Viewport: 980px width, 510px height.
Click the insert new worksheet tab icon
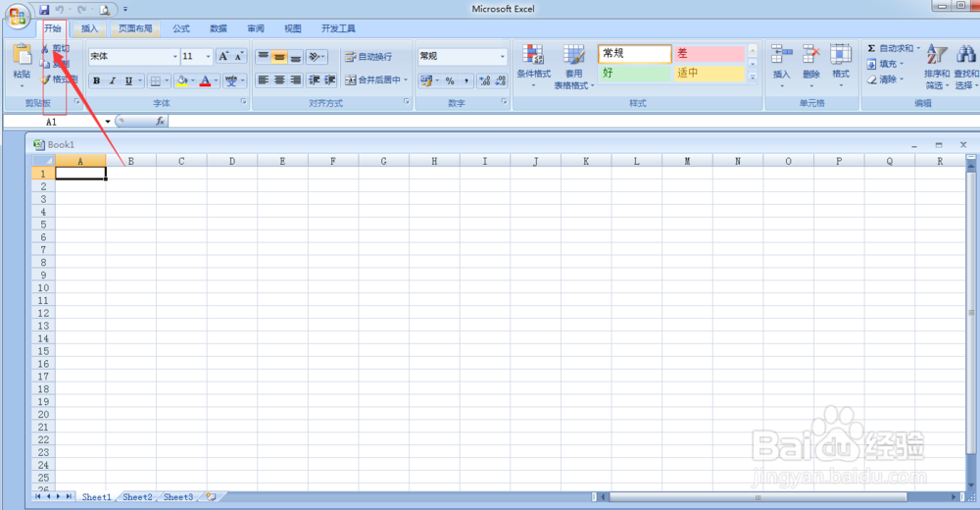point(212,497)
